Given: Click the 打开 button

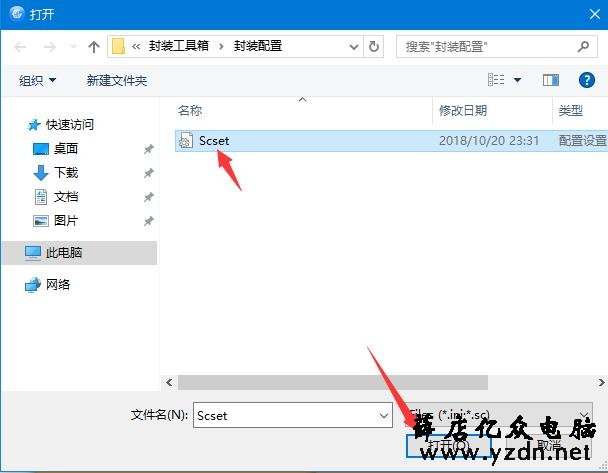Looking at the screenshot, I should coord(449,445).
